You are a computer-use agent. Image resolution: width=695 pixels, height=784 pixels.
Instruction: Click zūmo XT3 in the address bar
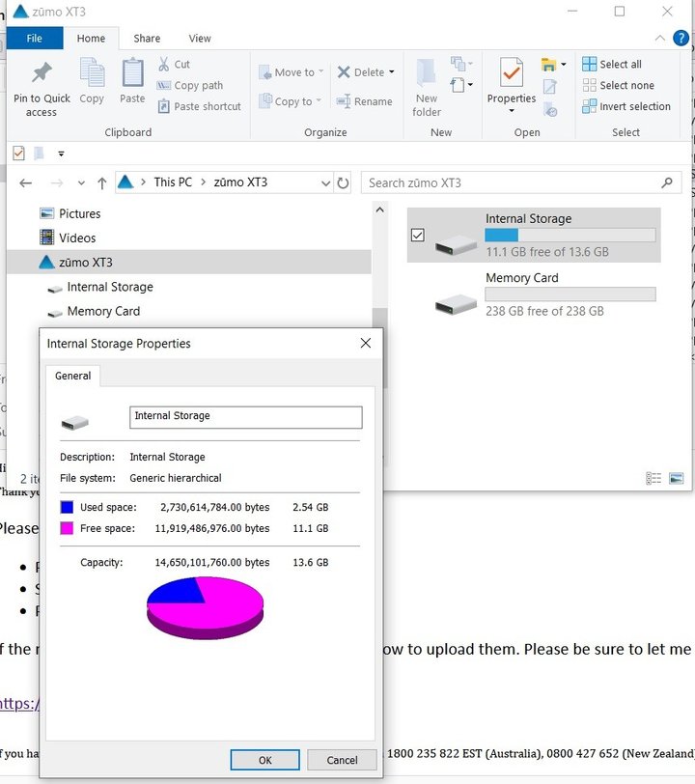[x=240, y=182]
